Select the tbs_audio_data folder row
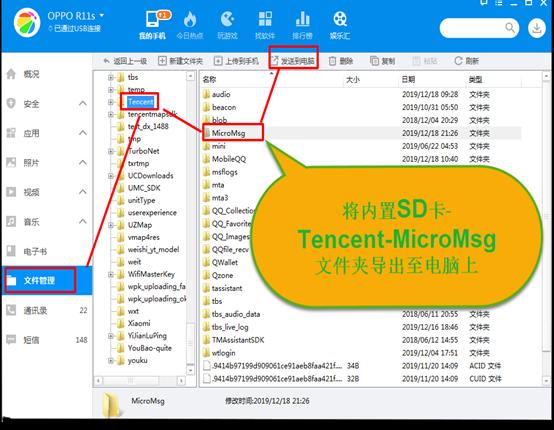The width and height of the screenshot is (554, 430). pos(360,314)
